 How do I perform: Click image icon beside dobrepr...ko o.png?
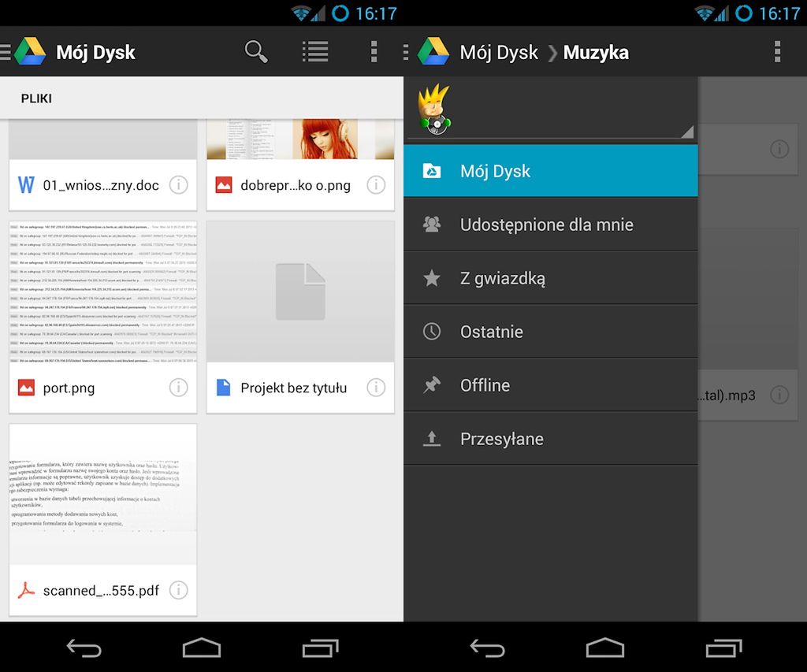tap(223, 184)
